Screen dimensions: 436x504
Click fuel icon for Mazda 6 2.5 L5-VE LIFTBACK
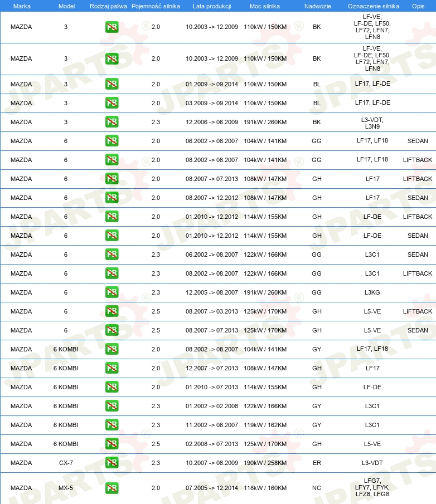click(112, 311)
